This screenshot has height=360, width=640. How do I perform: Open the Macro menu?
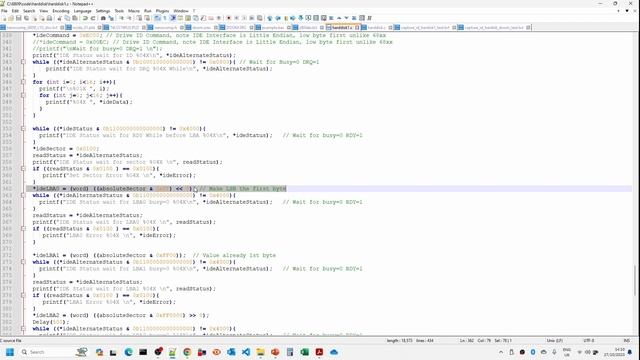[x=134, y=11]
